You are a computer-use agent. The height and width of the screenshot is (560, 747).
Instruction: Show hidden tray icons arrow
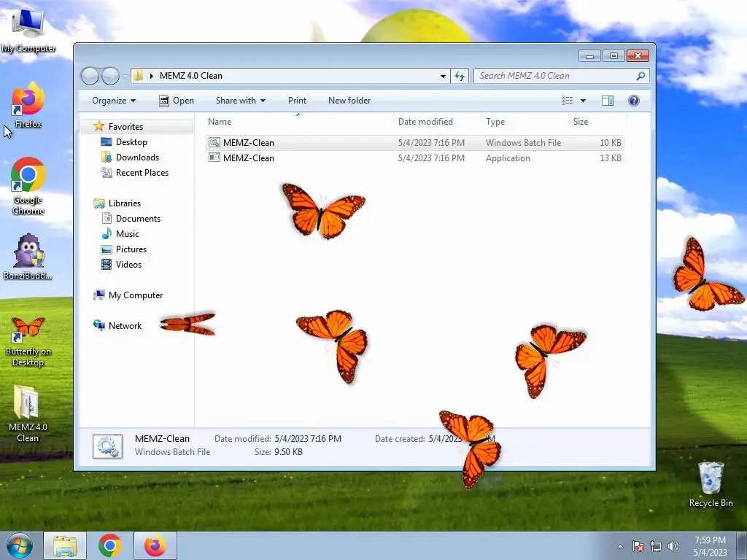pos(620,546)
